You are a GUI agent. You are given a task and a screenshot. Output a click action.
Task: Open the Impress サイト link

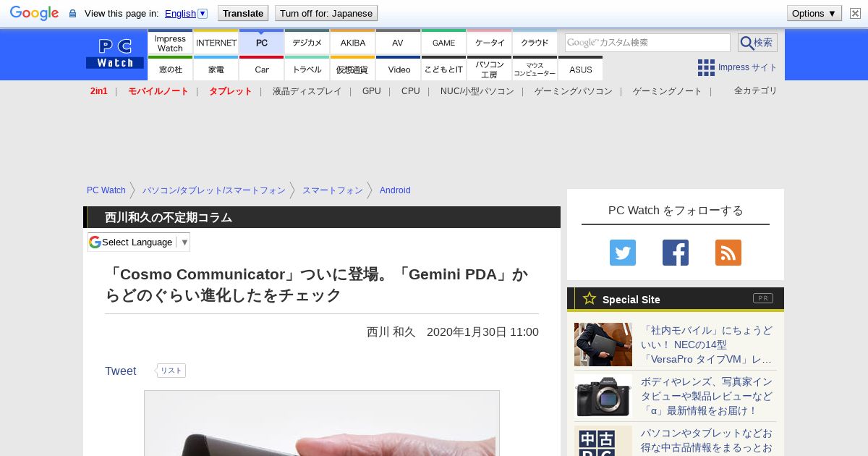point(748,67)
